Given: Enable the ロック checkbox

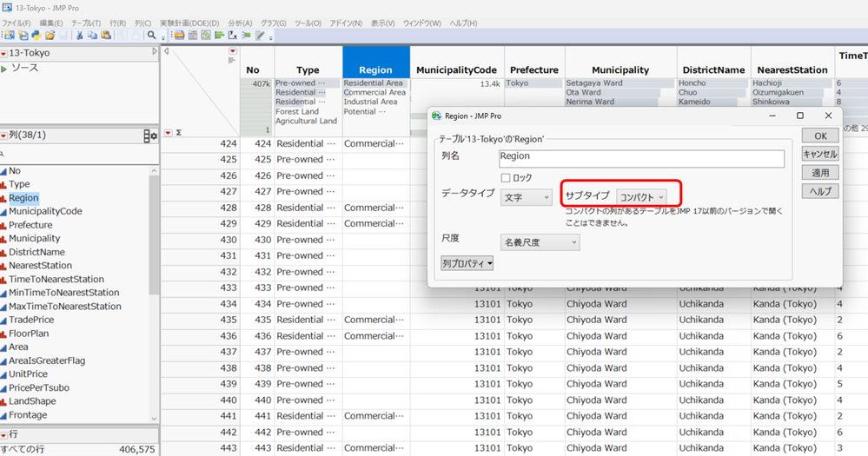Looking at the screenshot, I should [x=506, y=178].
